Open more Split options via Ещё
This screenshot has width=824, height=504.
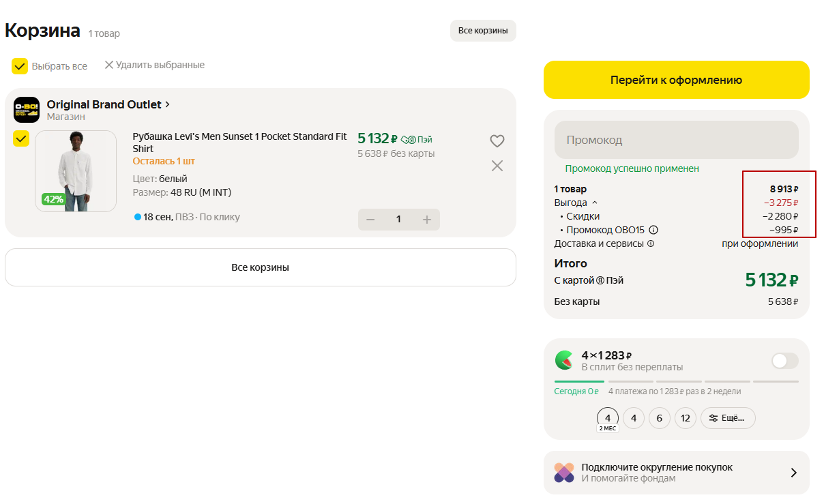728,418
